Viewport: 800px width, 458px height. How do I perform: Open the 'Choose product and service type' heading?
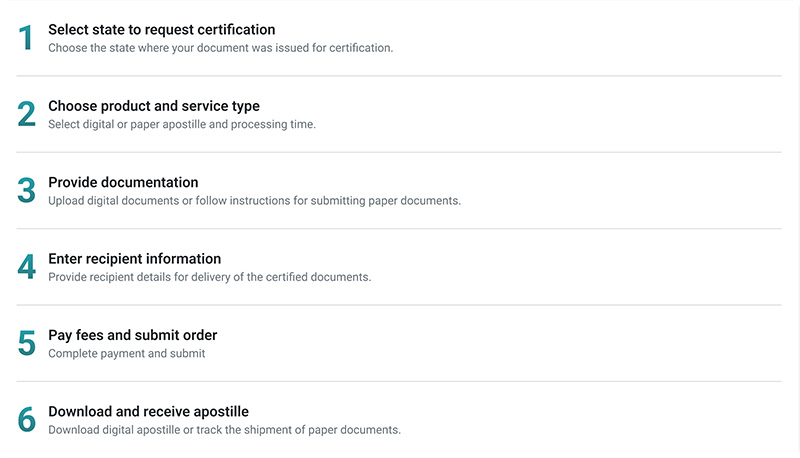[153, 106]
